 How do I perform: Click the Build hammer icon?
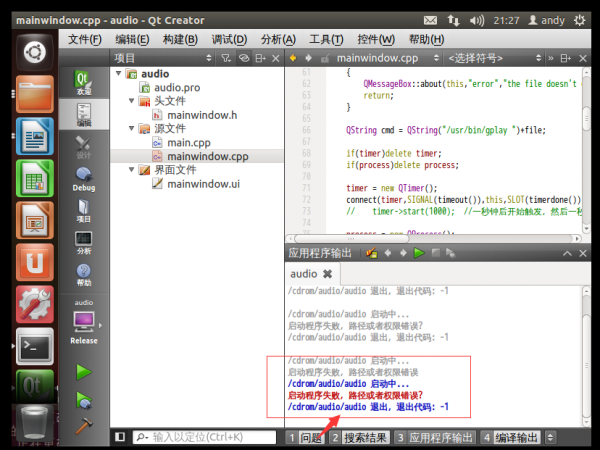coord(84,424)
